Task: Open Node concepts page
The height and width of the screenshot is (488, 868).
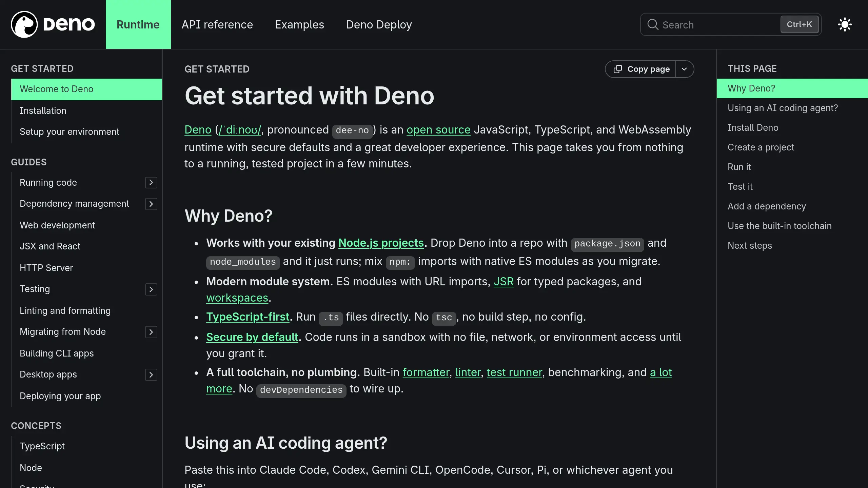Action: (x=31, y=468)
